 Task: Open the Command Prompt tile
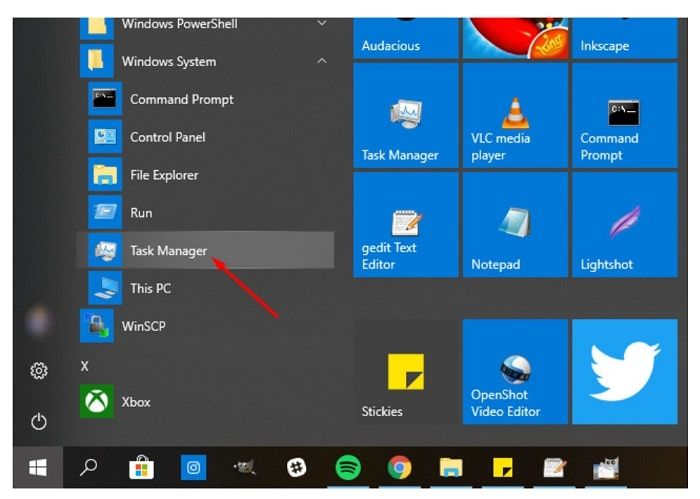[x=625, y=116]
